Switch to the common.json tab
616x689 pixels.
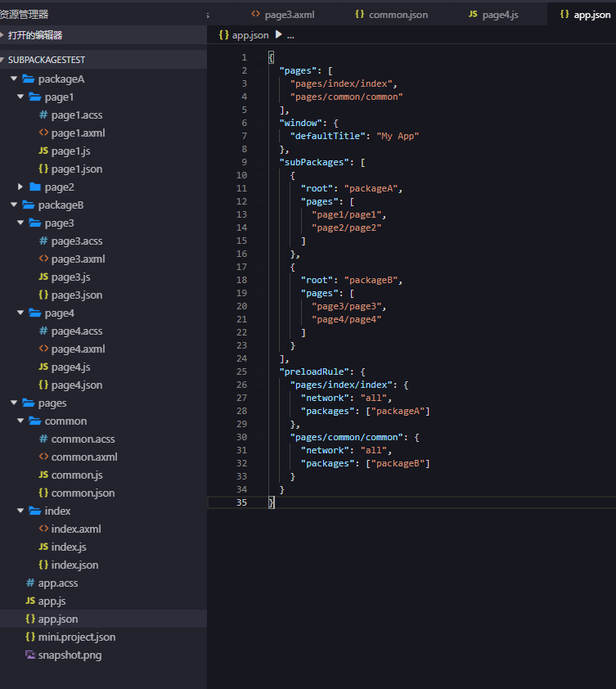392,15
